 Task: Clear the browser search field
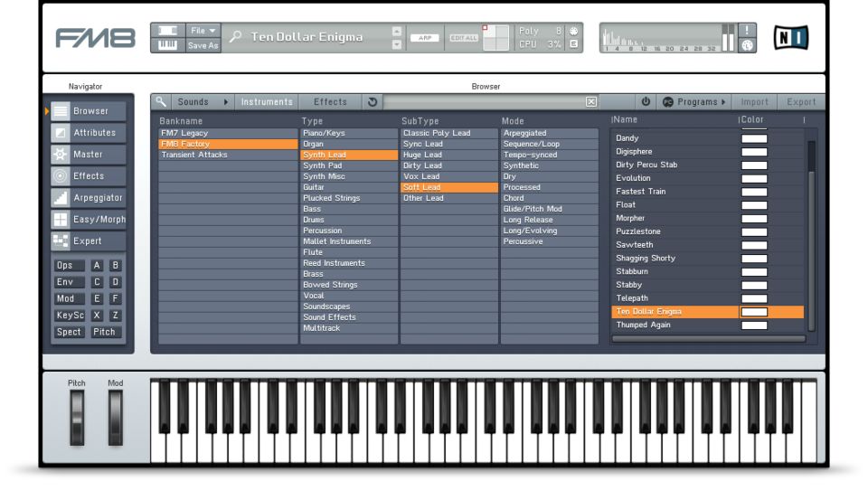tap(591, 102)
